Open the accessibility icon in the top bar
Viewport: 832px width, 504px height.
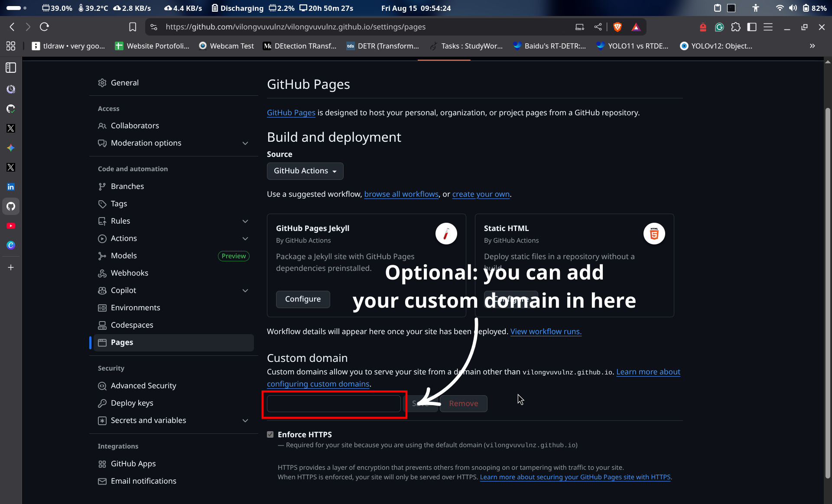coord(756,8)
